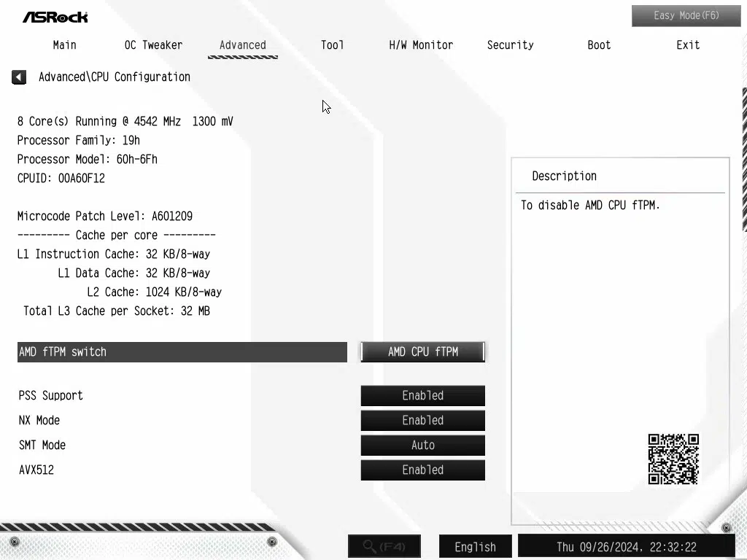Open the AVX512 Enabled dropdown
Image resolution: width=747 pixels, height=560 pixels.
(422, 470)
